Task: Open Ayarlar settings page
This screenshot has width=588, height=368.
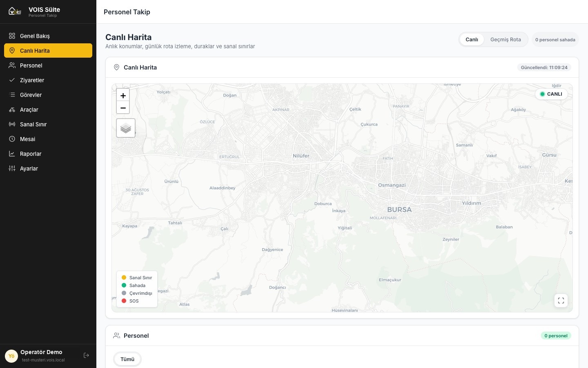Action: [48, 168]
